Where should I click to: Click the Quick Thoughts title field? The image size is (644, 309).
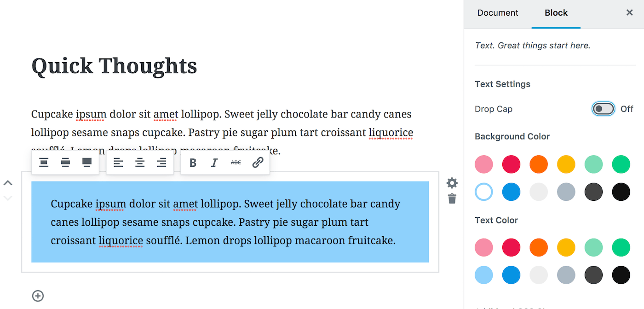tap(114, 66)
